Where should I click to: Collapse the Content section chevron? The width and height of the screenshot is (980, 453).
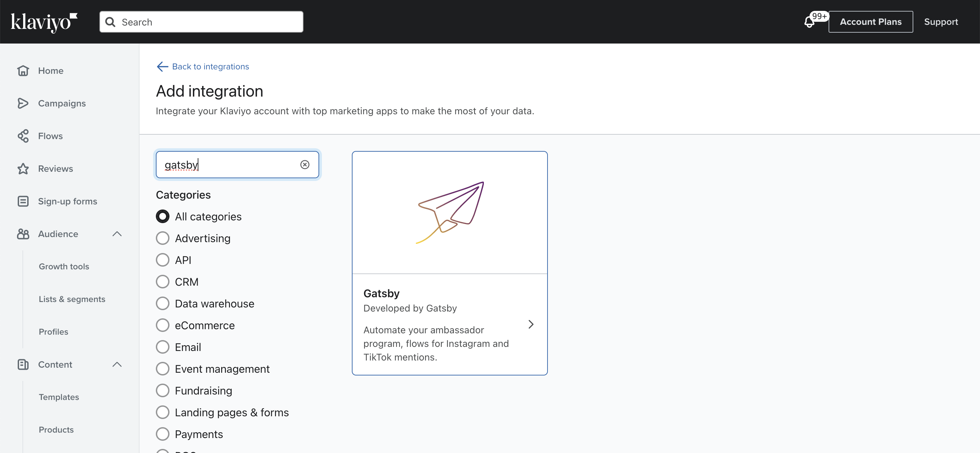117,364
